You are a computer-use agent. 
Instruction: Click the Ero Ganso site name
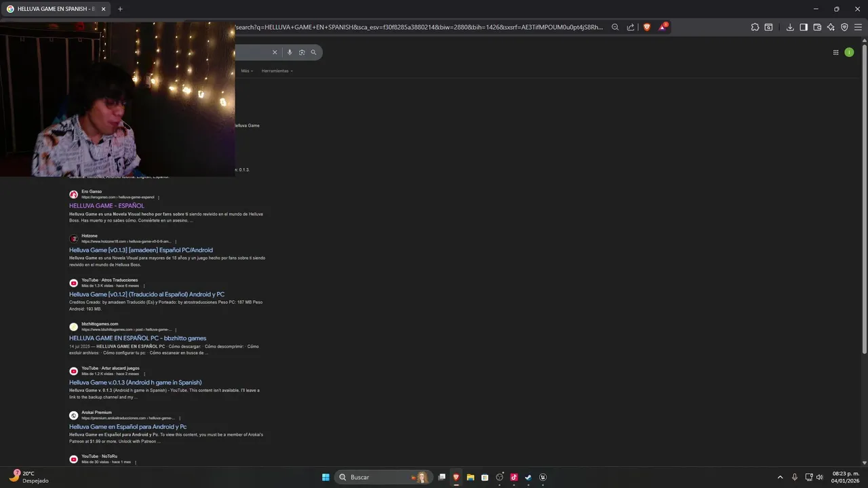[x=92, y=192]
